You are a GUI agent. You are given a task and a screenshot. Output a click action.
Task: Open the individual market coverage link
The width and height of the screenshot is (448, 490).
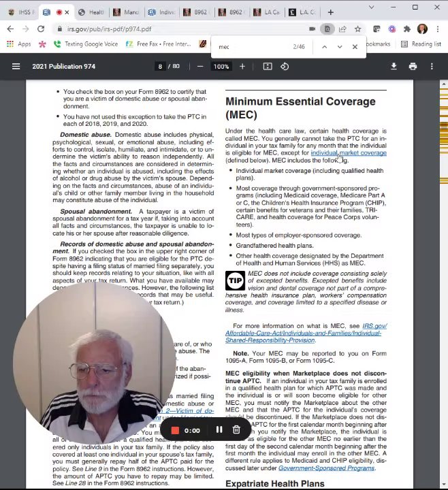click(349, 153)
